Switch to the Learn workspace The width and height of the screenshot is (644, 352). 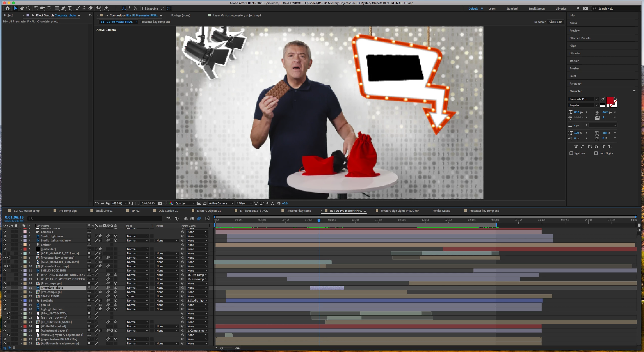tap(492, 9)
